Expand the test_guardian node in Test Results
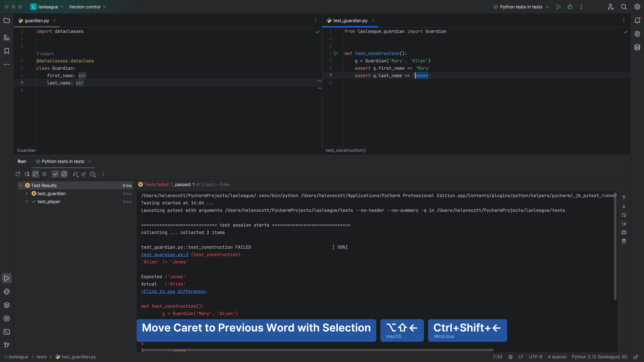 (26, 193)
